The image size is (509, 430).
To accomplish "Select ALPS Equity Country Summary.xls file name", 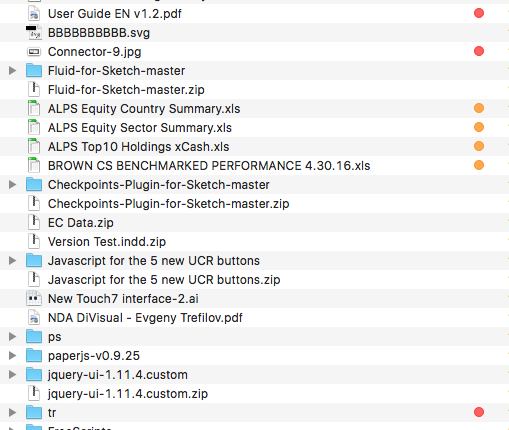I will 144,109.
